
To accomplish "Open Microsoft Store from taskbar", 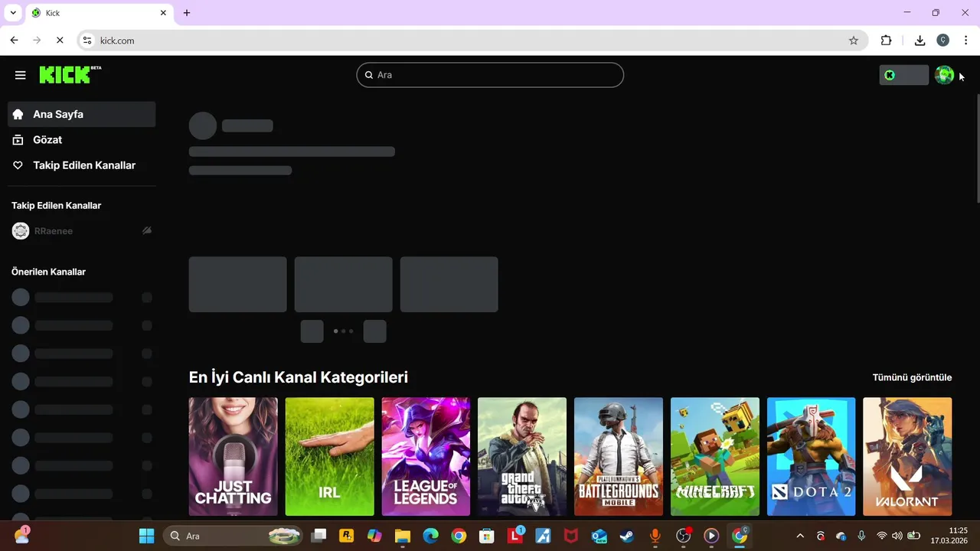I will pos(486,536).
